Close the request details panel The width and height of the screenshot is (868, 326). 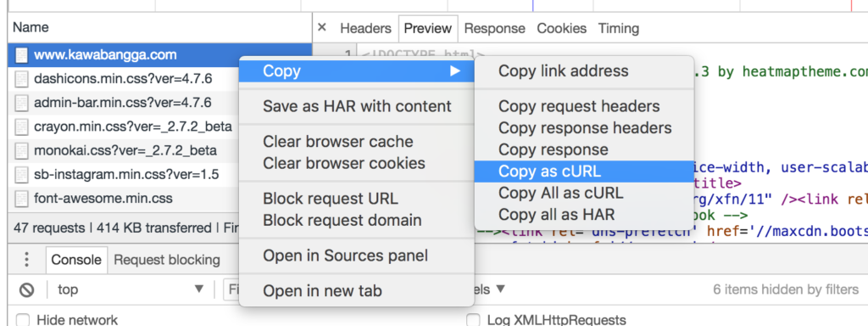point(322,28)
